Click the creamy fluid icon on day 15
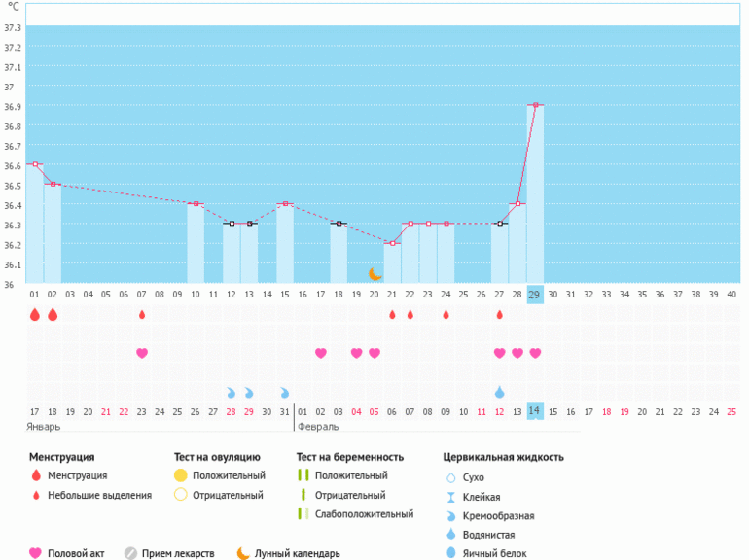Image resolution: width=749 pixels, height=560 pixels. tap(285, 392)
